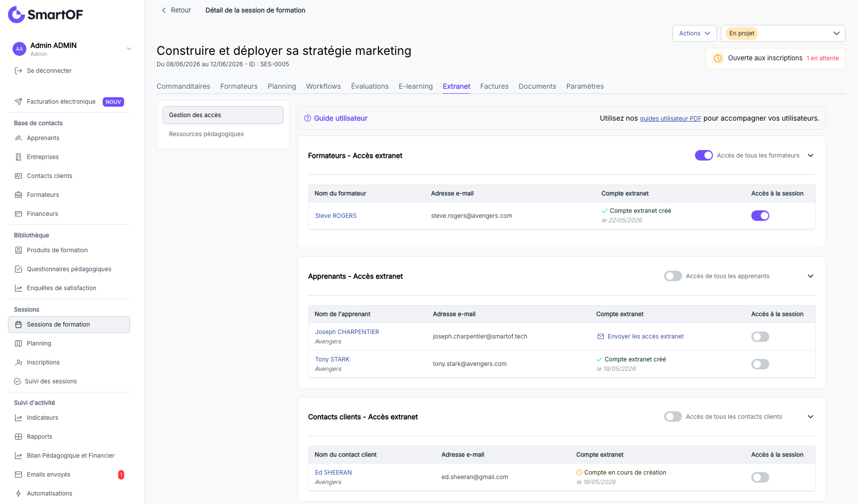
Task: Click email ed.sheeran@gmail.com
Action: (475, 477)
